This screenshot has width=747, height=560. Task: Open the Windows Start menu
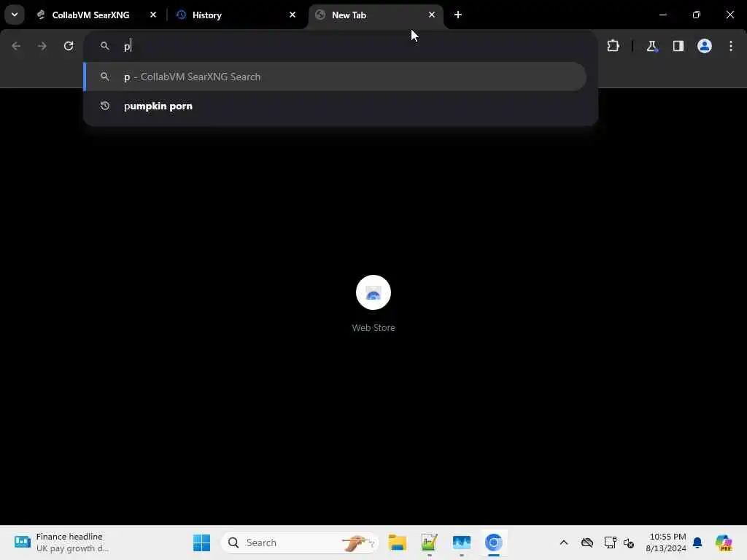point(201,542)
